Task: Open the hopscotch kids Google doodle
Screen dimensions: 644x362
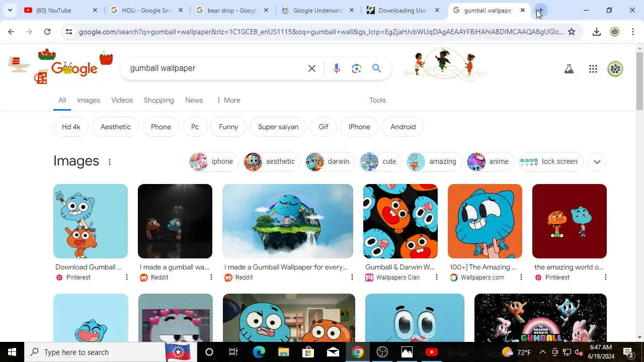Action: click(444, 64)
